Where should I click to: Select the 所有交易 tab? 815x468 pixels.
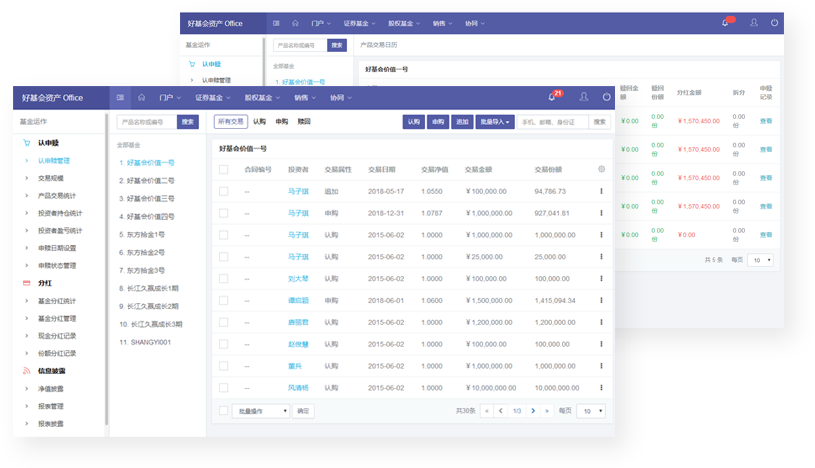coord(229,122)
